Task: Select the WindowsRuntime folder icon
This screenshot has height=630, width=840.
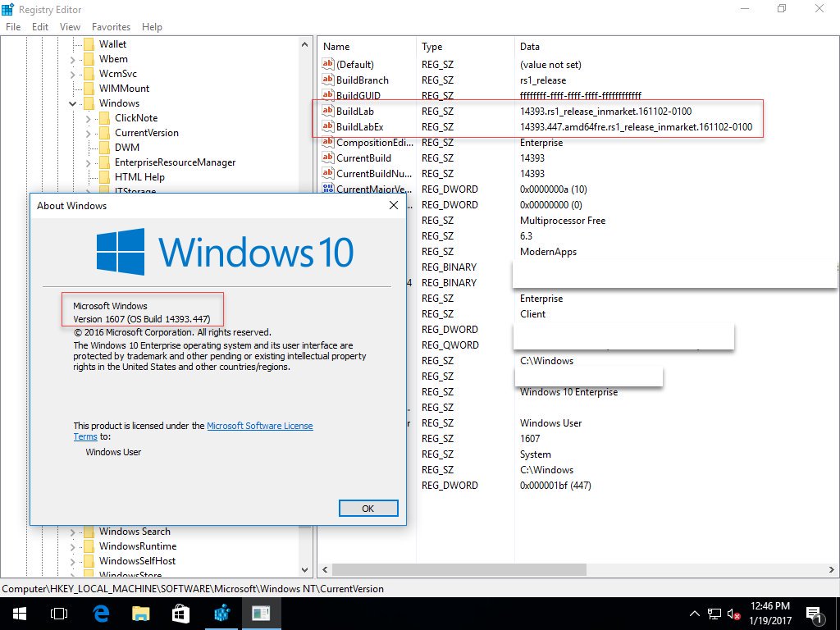Action: coord(89,546)
